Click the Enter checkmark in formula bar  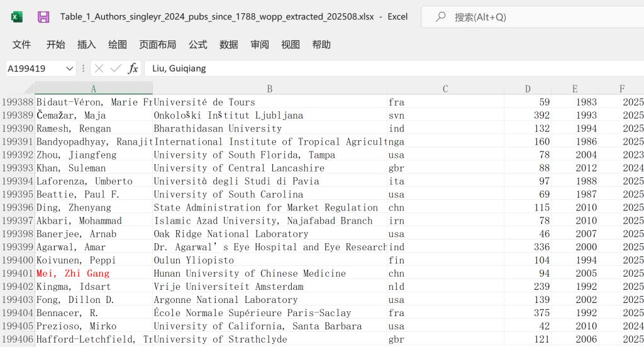[x=116, y=69]
